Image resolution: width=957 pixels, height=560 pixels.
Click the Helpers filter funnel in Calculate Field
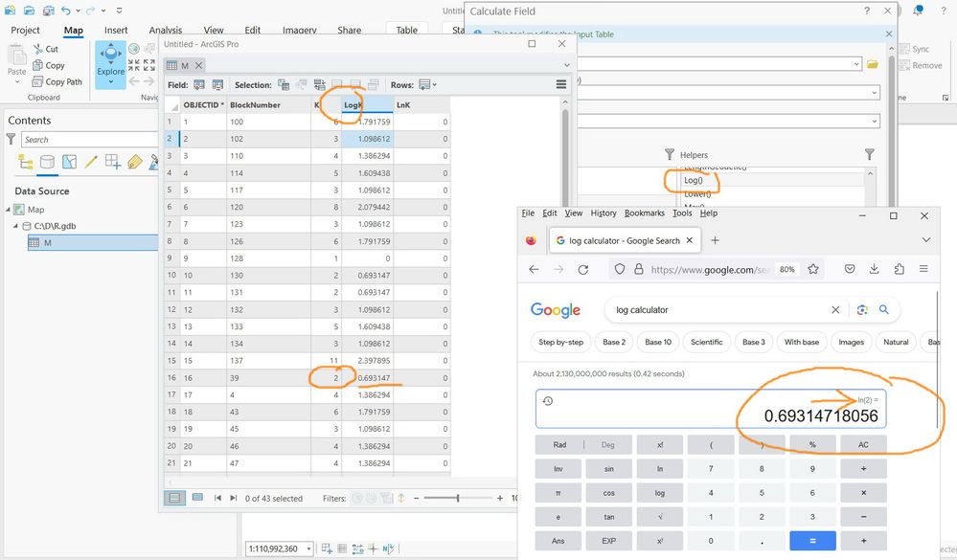point(869,154)
